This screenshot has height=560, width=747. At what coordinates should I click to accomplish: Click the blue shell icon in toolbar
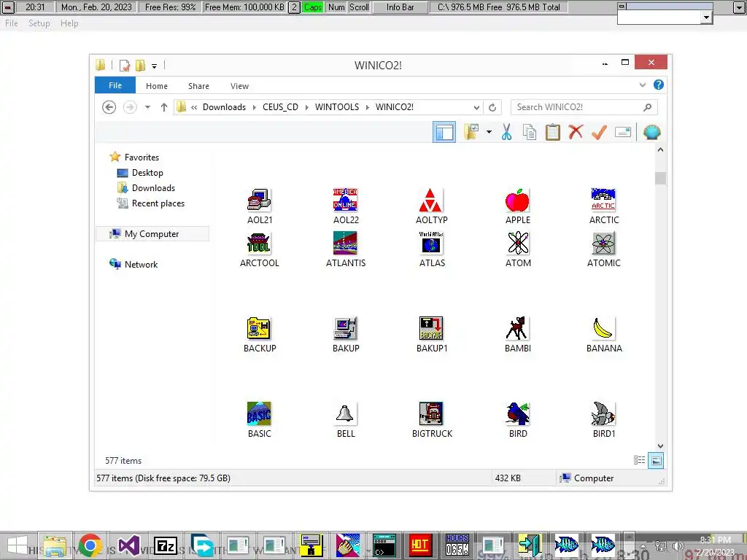click(651, 132)
